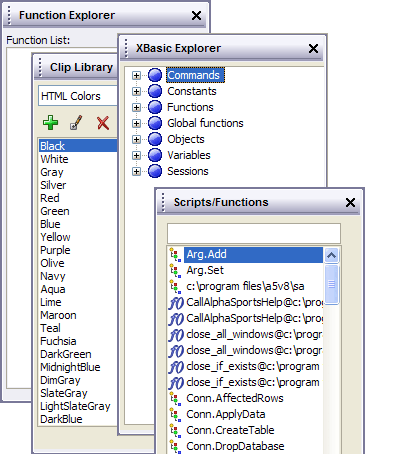408x454 pixels.
Task: Click the script icon next to Arg.Set
Action: click(175, 270)
